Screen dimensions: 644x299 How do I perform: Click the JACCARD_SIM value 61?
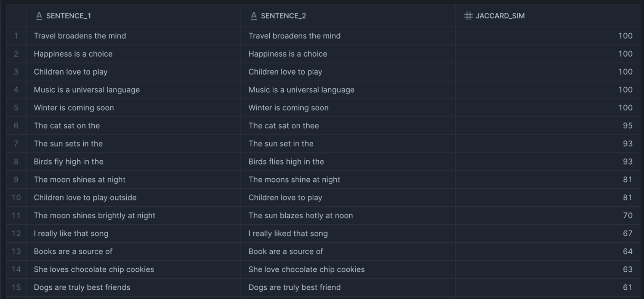(627, 287)
